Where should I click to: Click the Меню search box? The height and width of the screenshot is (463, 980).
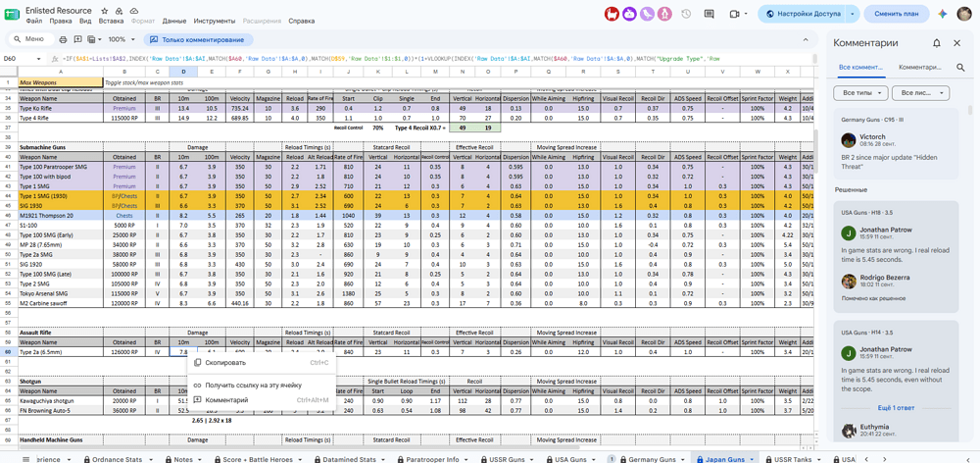29,39
